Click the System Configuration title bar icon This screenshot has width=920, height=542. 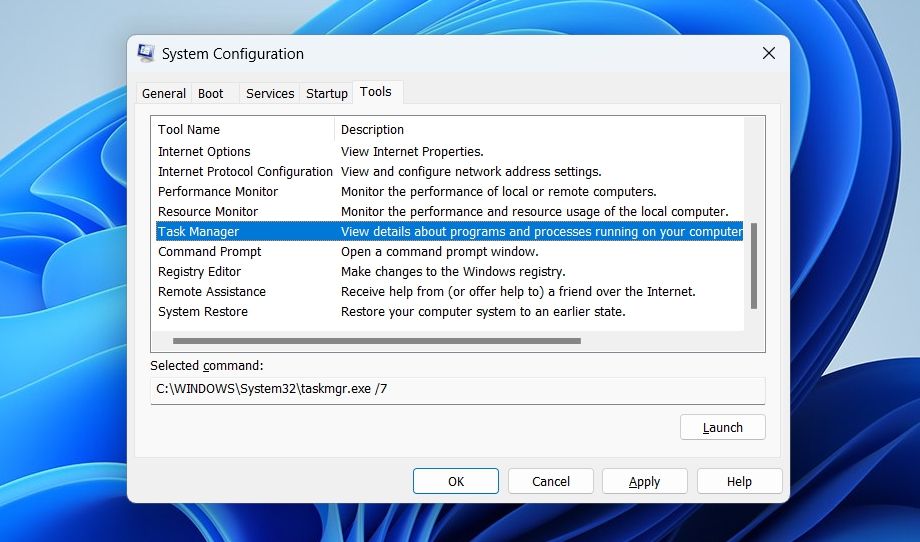click(x=146, y=53)
